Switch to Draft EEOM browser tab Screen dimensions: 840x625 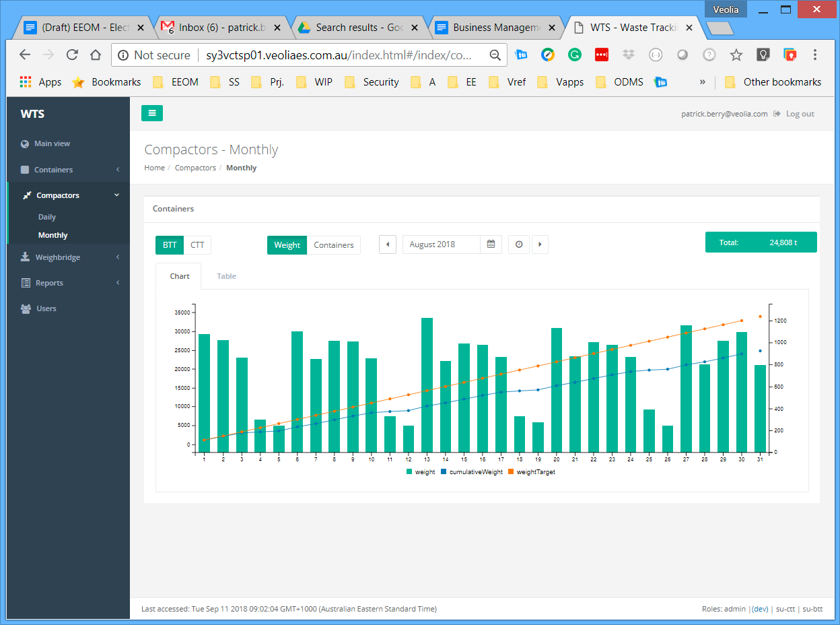pos(83,28)
